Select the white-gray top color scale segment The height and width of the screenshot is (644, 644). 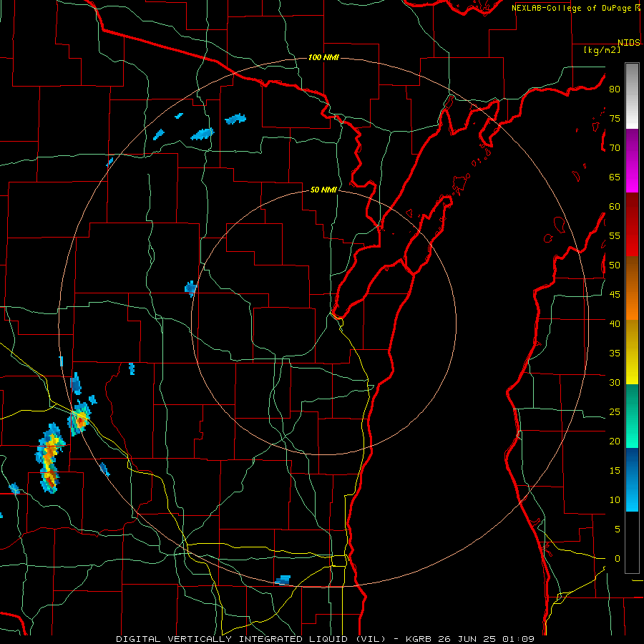(x=632, y=96)
